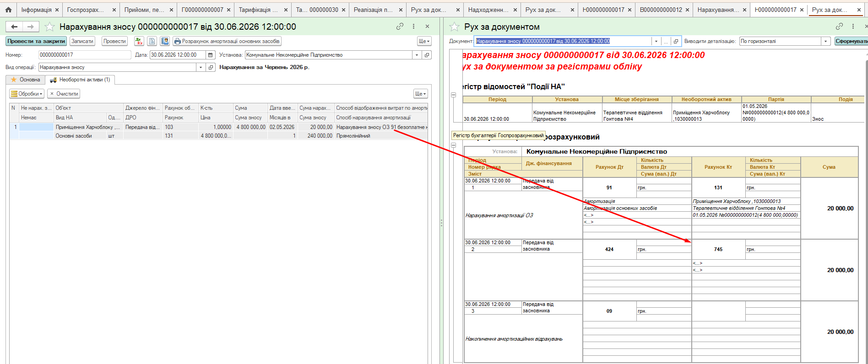Open the selected Документ form icon

point(676,41)
